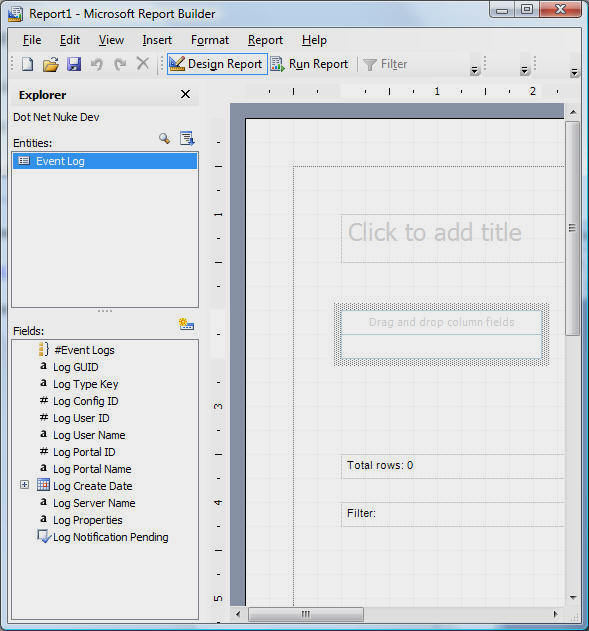589x631 pixels.
Task: Click the Log Config ID number icon
Action: pyautogui.click(x=44, y=400)
